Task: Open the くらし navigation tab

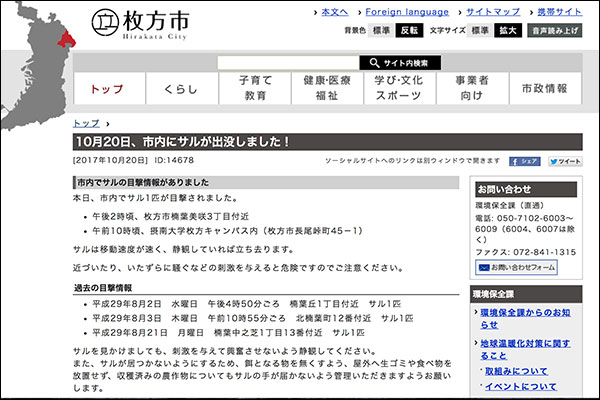Action: (181, 89)
